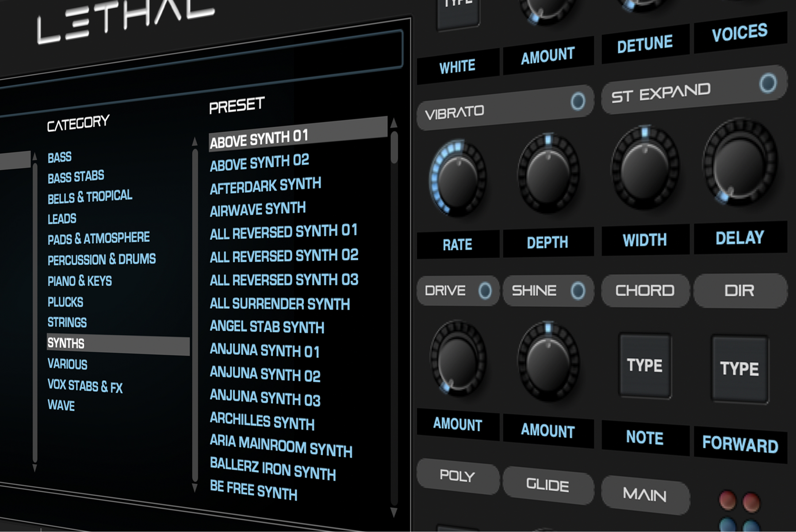This screenshot has height=532, width=796.
Task: Load preset Afterdark Synth
Action: [265, 186]
